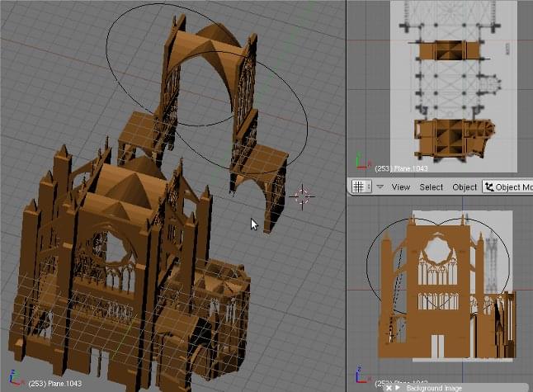The height and width of the screenshot is (392, 533).
Task: Click the axis gizmo in top view corner
Action: click(362, 162)
